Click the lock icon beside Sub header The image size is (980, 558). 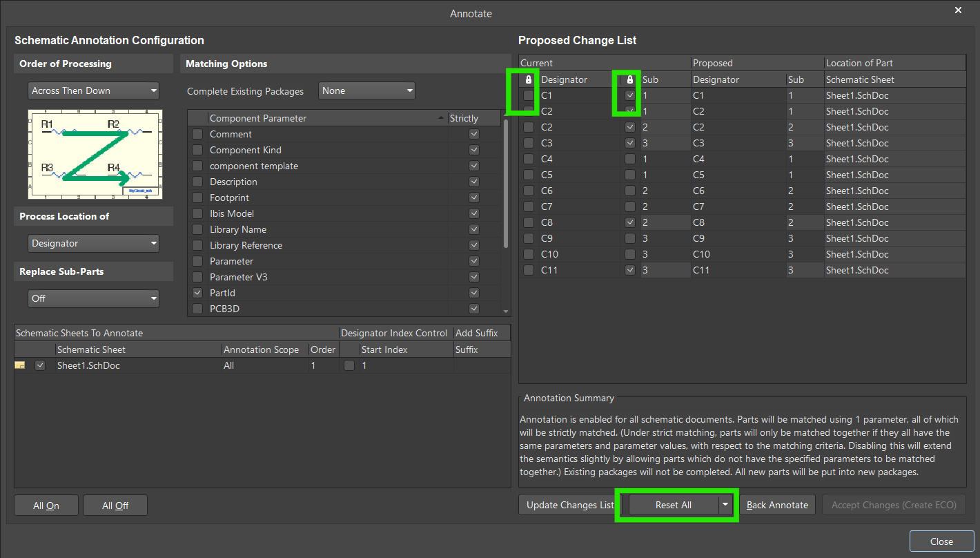629,79
